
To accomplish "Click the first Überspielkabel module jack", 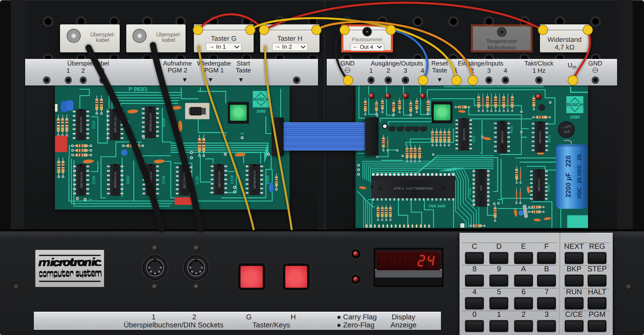I will tap(74, 36).
